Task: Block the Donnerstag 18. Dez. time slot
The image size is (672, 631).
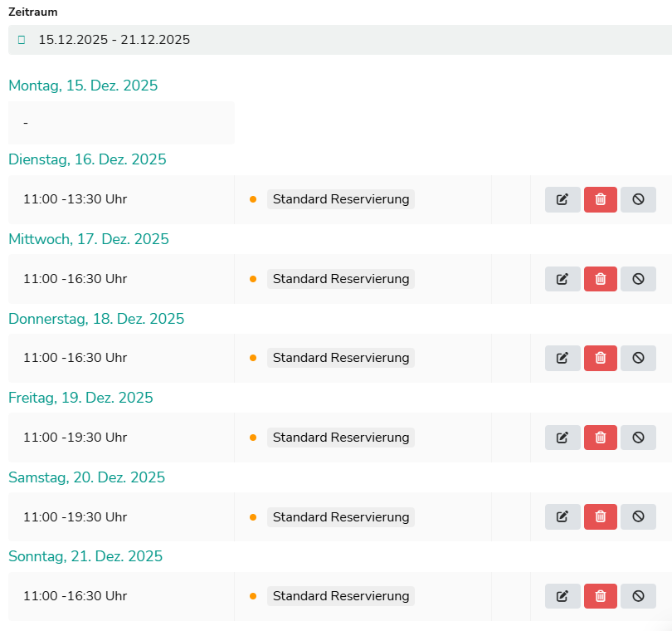Action: point(638,358)
